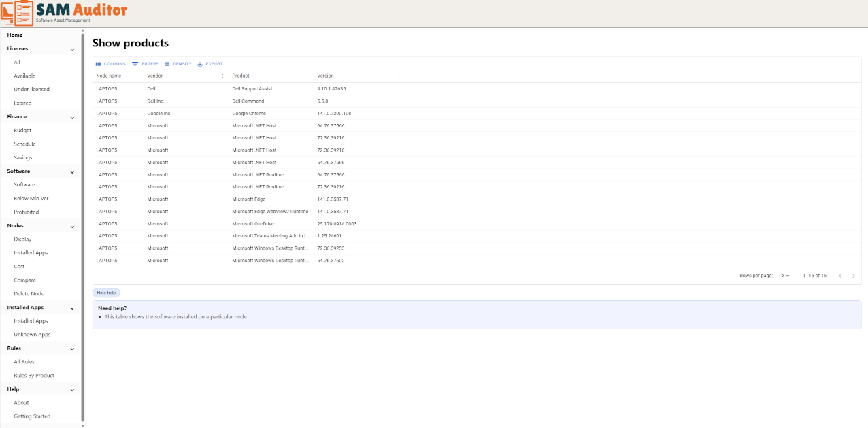This screenshot has height=428, width=868.
Task: Go to previous page of table
Action: click(x=840, y=276)
